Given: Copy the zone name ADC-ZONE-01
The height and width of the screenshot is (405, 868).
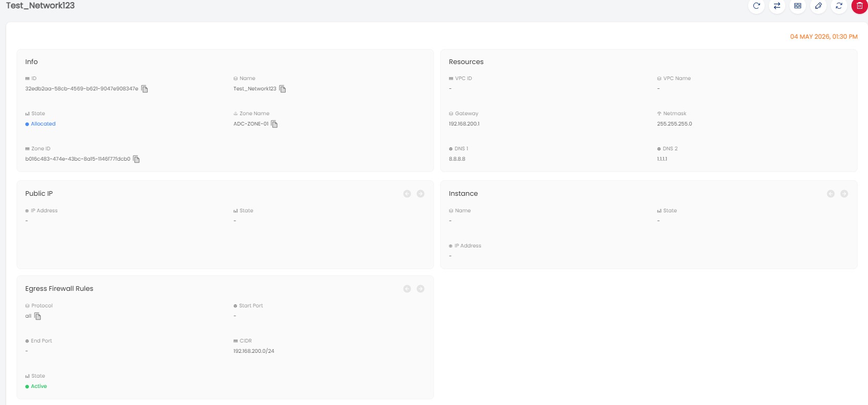Looking at the screenshot, I should coord(274,124).
